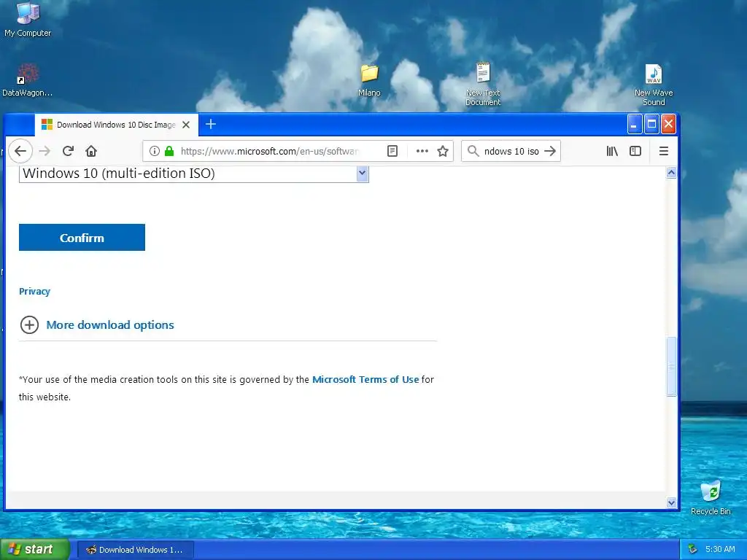Image resolution: width=747 pixels, height=560 pixels.
Task: Show site information via the info icon
Action: [x=155, y=151]
